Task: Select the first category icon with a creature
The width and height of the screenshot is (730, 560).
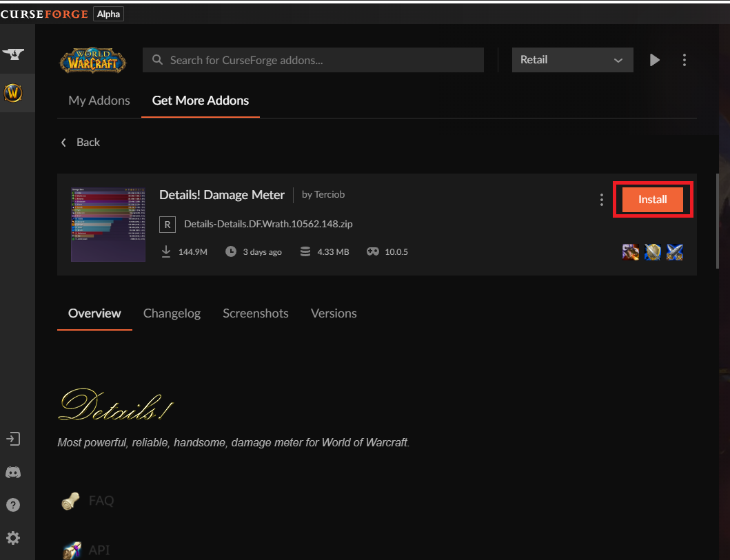Action: pyautogui.click(x=630, y=252)
